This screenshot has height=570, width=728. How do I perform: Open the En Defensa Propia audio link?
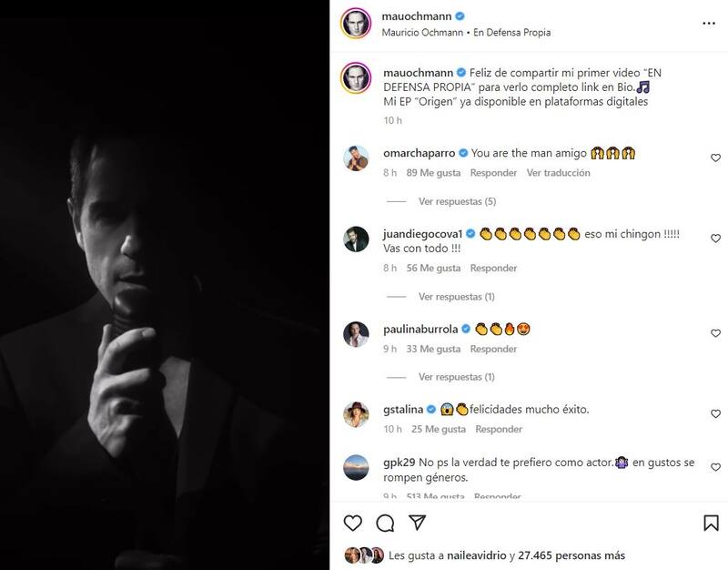tap(512, 33)
